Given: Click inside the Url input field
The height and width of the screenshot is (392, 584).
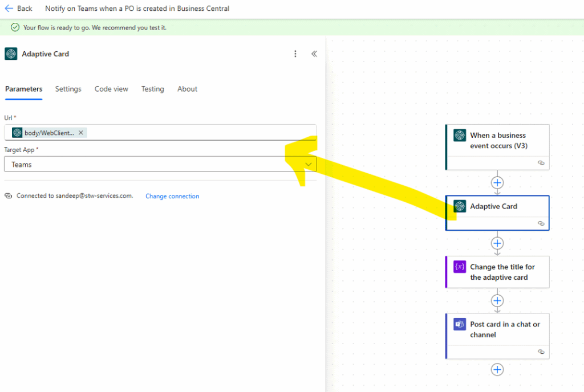Looking at the screenshot, I should point(200,133).
